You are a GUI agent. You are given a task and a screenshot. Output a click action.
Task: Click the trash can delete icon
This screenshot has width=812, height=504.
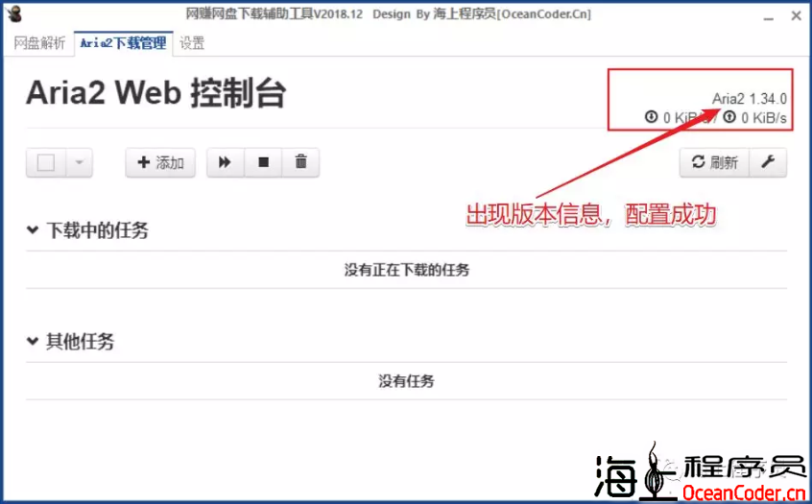click(x=300, y=162)
